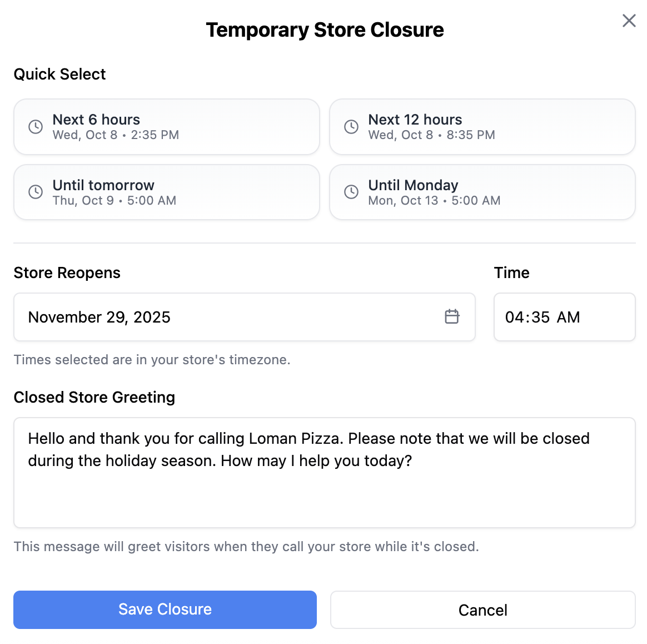Open the calendar date picker icon
This screenshot has height=644, width=647.
[x=452, y=317]
